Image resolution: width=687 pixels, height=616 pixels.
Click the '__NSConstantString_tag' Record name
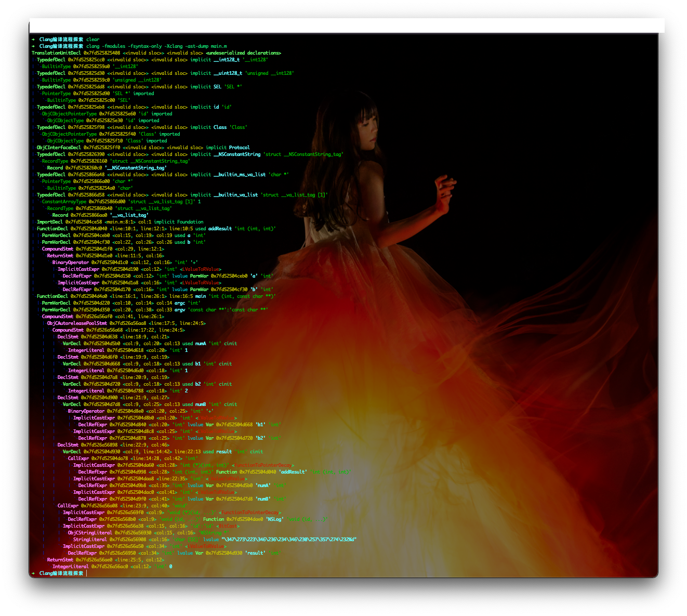[x=136, y=168]
